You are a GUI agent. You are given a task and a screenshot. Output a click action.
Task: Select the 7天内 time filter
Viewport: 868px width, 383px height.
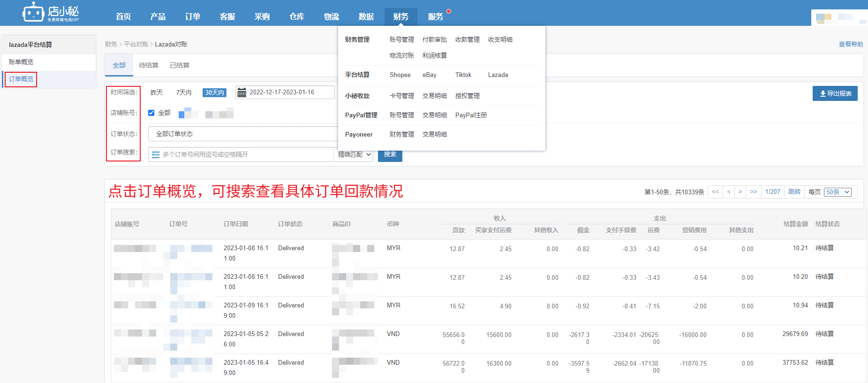click(x=184, y=92)
